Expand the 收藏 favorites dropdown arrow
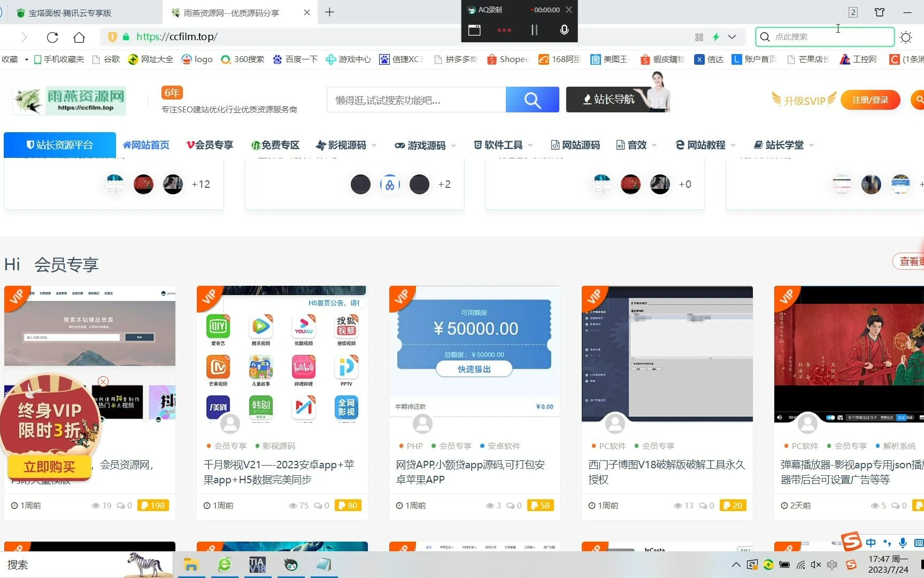 [x=26, y=59]
